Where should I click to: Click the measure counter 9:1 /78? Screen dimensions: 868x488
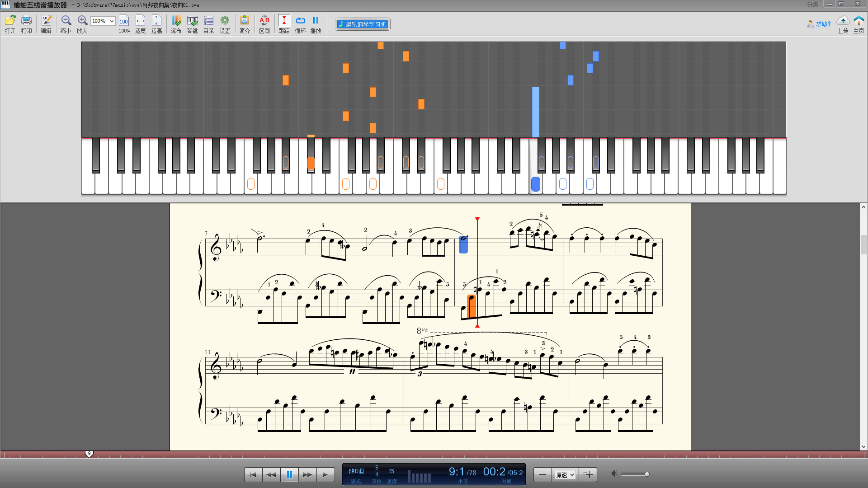click(x=462, y=472)
